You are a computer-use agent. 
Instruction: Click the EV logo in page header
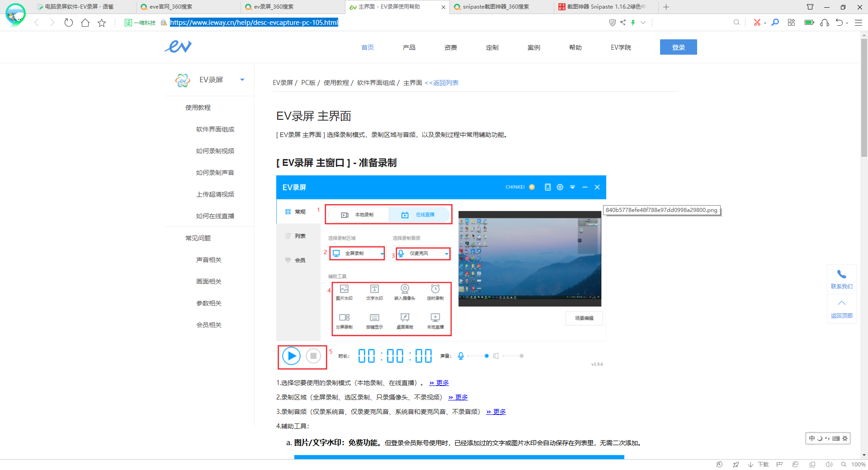[178, 47]
